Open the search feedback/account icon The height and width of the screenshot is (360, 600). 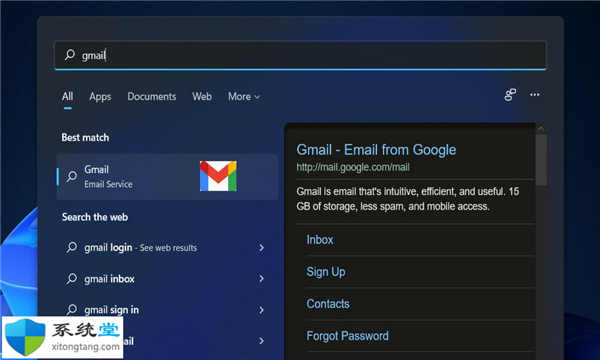[x=510, y=94]
